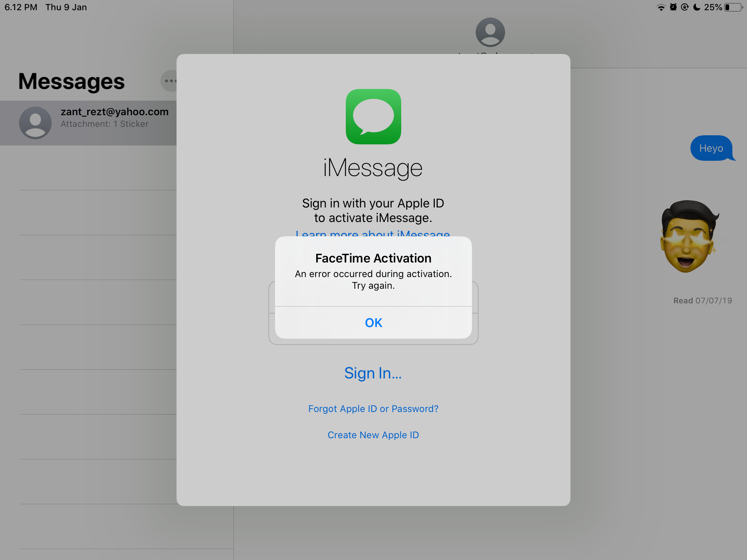Click Forgot Apple ID or Password link
This screenshot has width=747, height=560.
[x=373, y=408]
